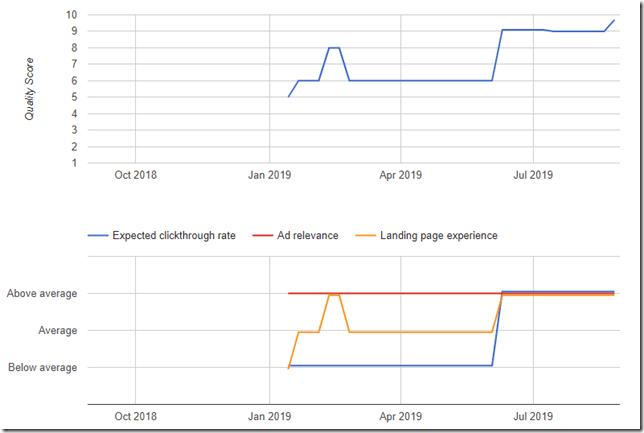Click 'Jan 2019' on Quality Score chart axis
Viewport: 644px width, 433px height.
click(268, 175)
